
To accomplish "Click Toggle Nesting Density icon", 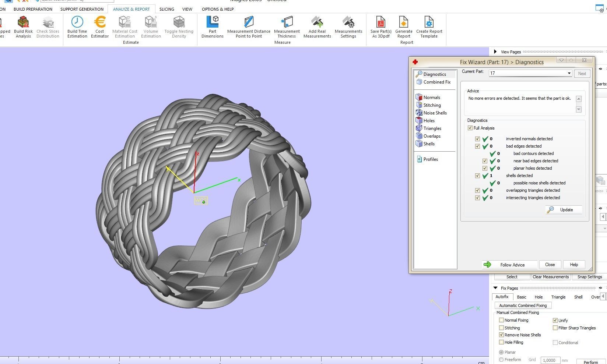I will pos(179,27).
